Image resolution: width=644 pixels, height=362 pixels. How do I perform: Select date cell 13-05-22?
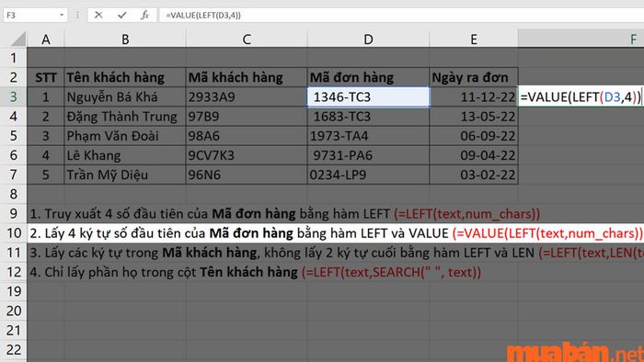pyautogui.click(x=474, y=117)
